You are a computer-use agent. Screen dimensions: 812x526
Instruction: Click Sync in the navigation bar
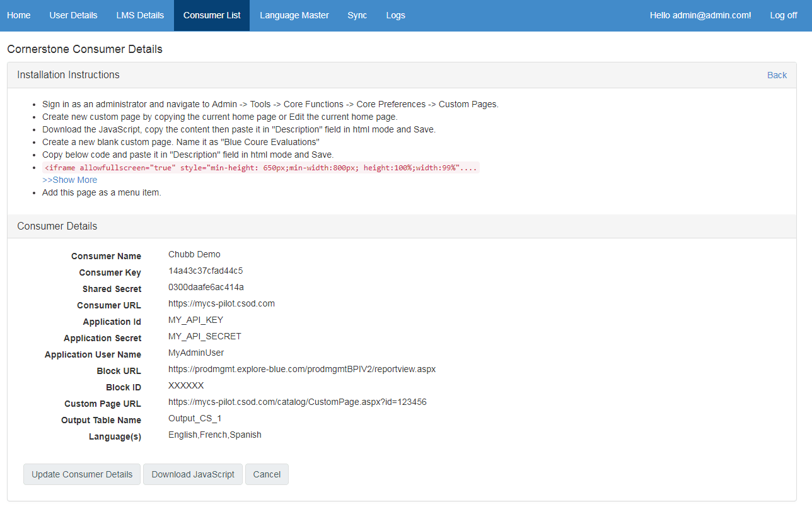click(357, 15)
